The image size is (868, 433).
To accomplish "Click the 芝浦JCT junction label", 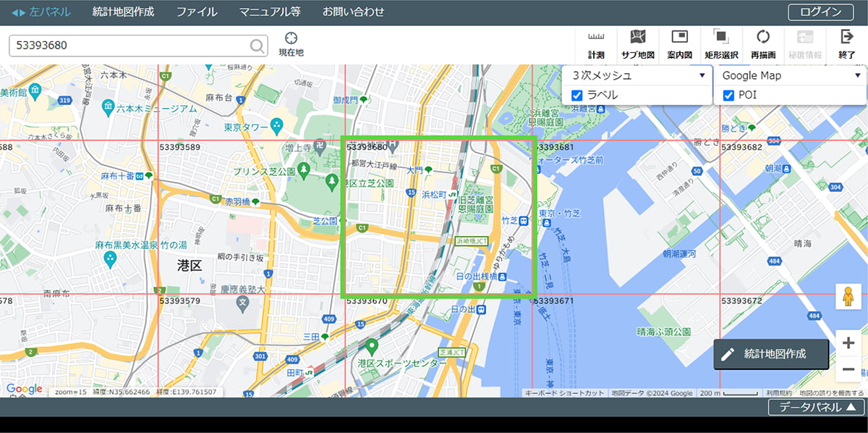I will [x=451, y=352].
